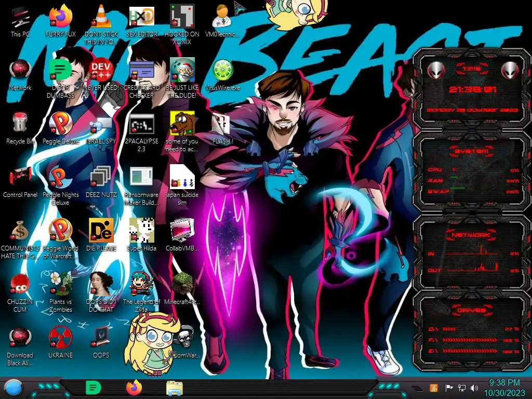The image size is (532, 399).
Task: Select the BE JUST LIKE THE DUDE icon
Action: (182, 70)
